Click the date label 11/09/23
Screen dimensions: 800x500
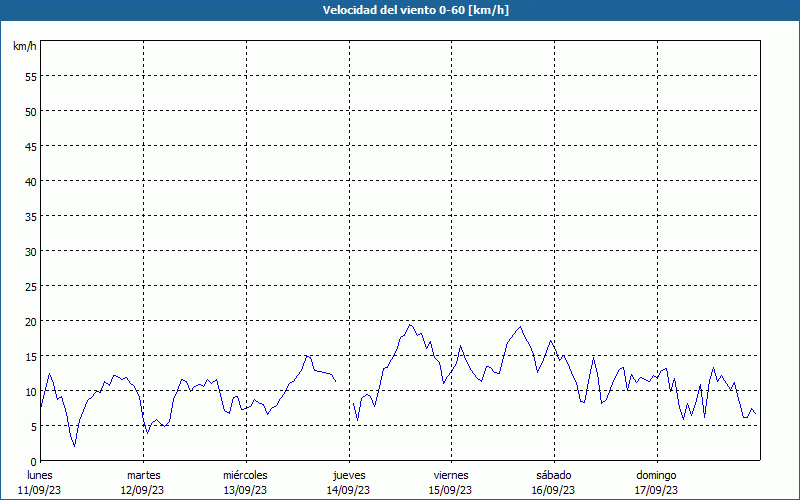39,490
